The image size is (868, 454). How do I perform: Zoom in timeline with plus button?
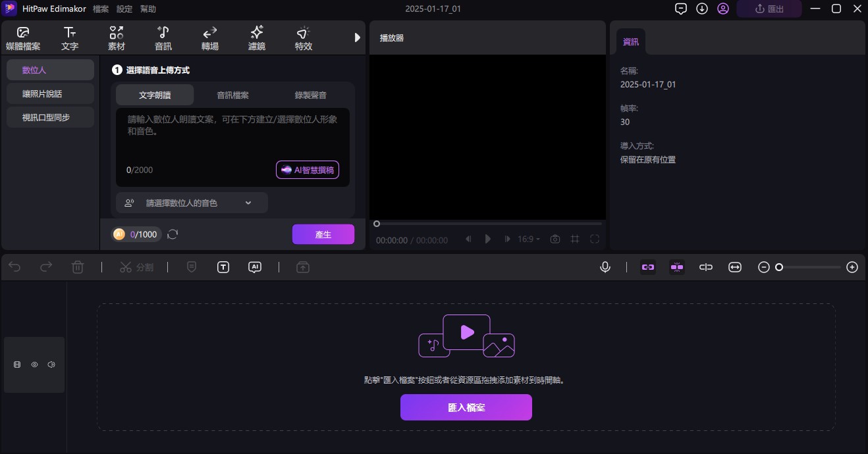(x=852, y=267)
